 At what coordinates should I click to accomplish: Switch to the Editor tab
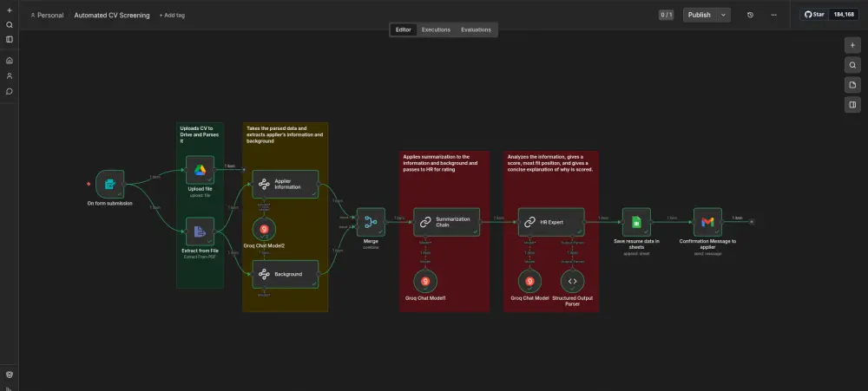pos(403,29)
